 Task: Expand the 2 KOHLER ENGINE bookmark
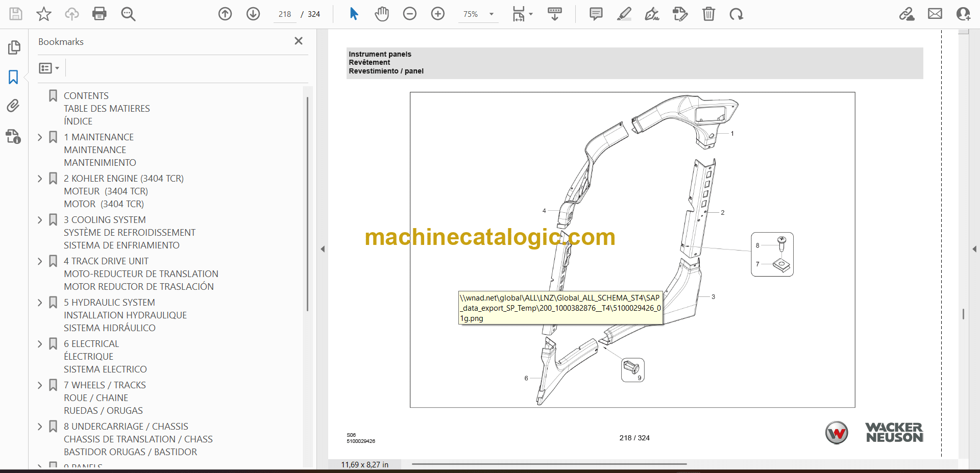40,179
